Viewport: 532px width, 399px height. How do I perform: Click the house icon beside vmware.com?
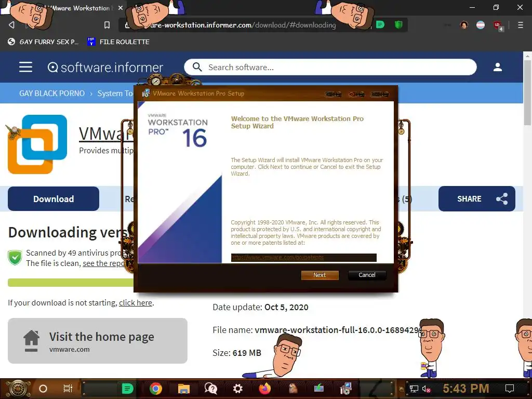(31, 341)
